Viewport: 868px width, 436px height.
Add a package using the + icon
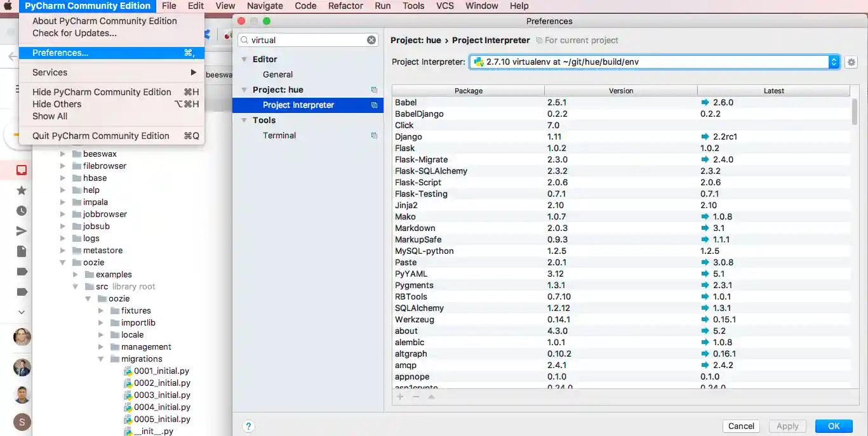(x=399, y=397)
